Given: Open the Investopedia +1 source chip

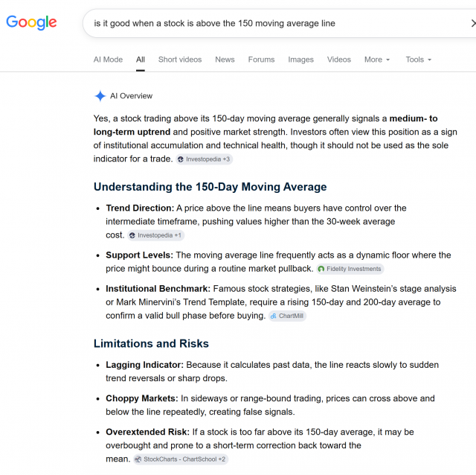Looking at the screenshot, I should tap(155, 235).
